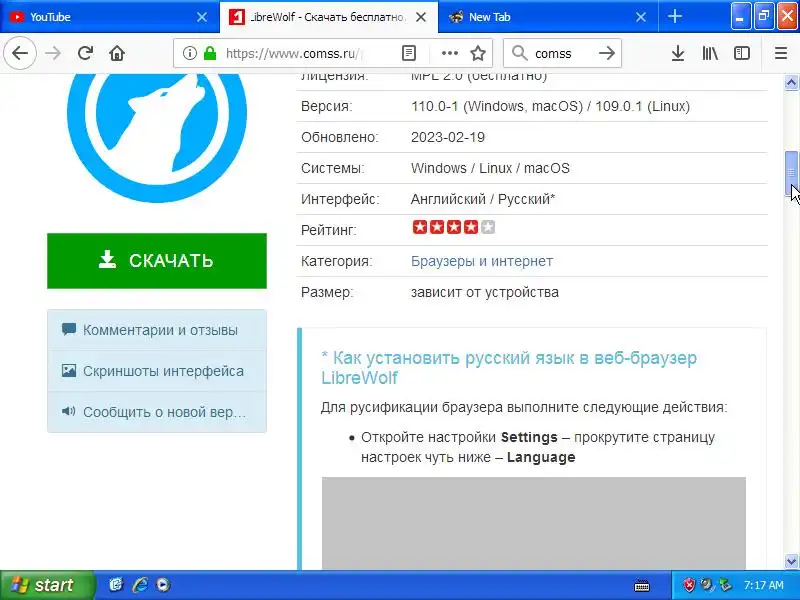Open the browser hamburger menu
This screenshot has height=600, width=800.
pos(781,53)
